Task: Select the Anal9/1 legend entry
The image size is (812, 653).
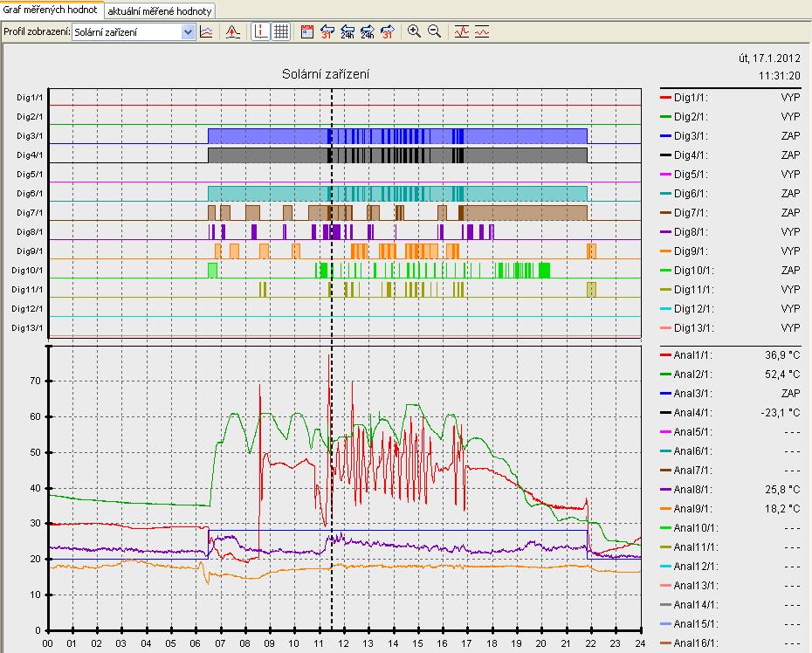Action: click(730, 508)
